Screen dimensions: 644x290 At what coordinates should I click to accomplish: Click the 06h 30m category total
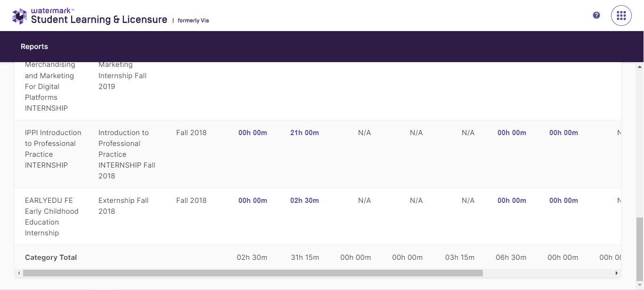coord(511,258)
